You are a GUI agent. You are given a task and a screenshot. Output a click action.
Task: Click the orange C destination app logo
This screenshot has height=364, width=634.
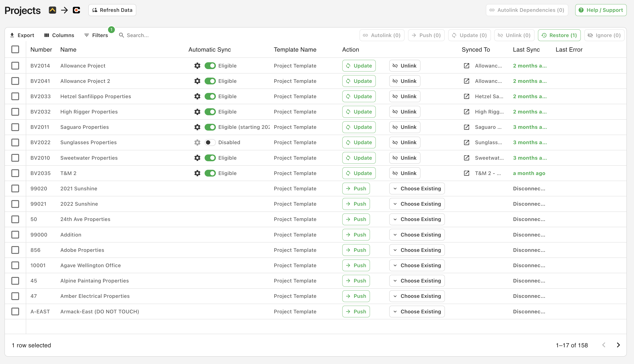coord(76,10)
